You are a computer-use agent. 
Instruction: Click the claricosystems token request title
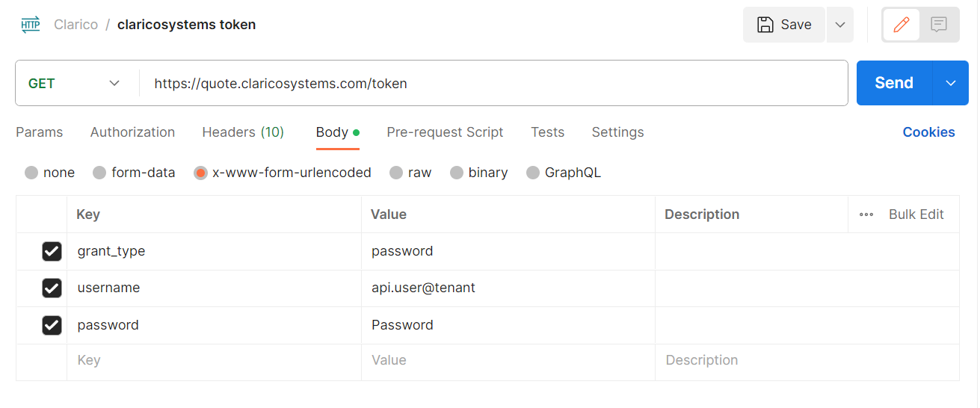pos(186,25)
